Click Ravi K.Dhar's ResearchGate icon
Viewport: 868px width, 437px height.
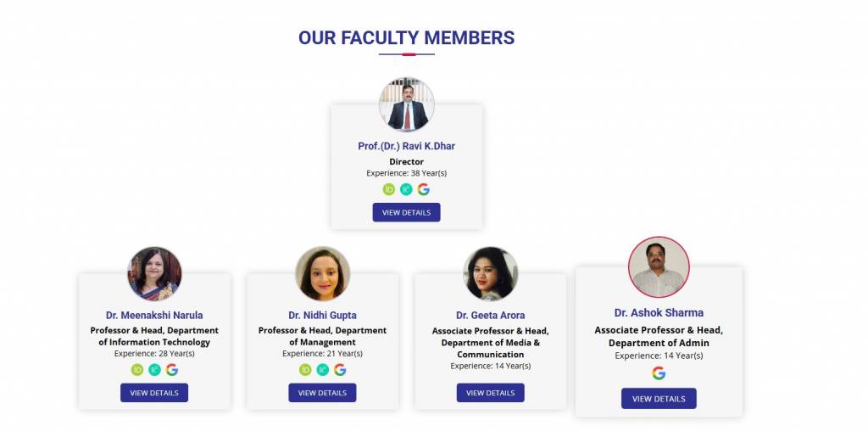(x=406, y=189)
